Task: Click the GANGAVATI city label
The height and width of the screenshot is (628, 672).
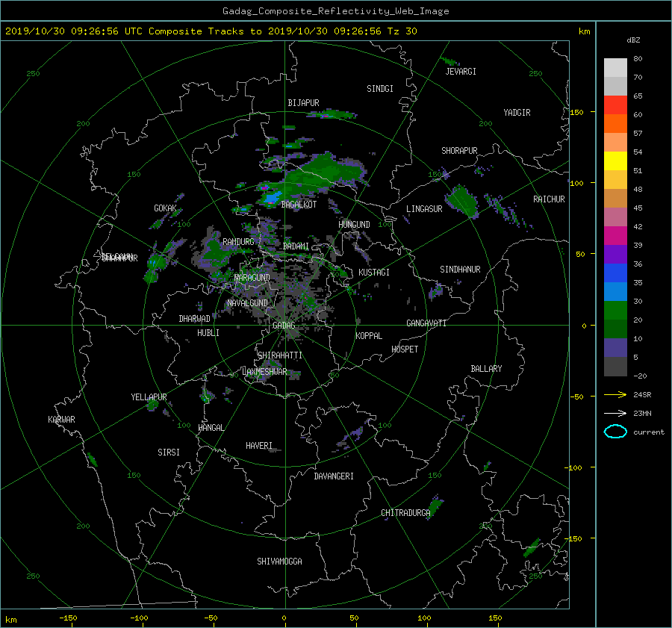Action: [426, 323]
